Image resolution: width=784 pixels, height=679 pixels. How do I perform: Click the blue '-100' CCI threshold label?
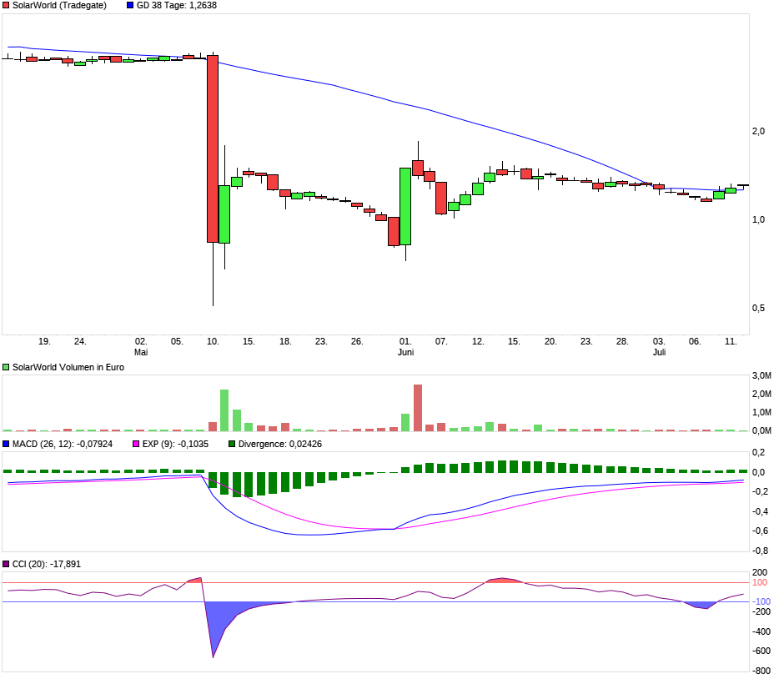(761, 601)
